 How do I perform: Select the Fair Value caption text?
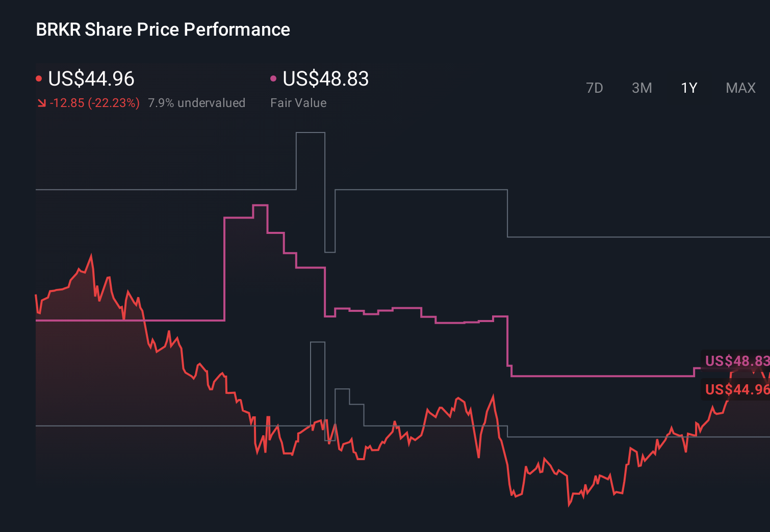click(299, 103)
